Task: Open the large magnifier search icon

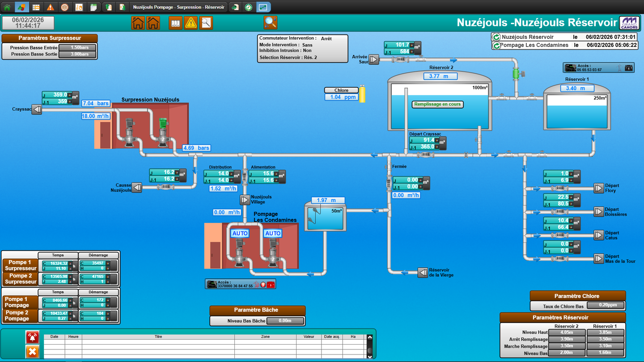Action: click(x=270, y=22)
